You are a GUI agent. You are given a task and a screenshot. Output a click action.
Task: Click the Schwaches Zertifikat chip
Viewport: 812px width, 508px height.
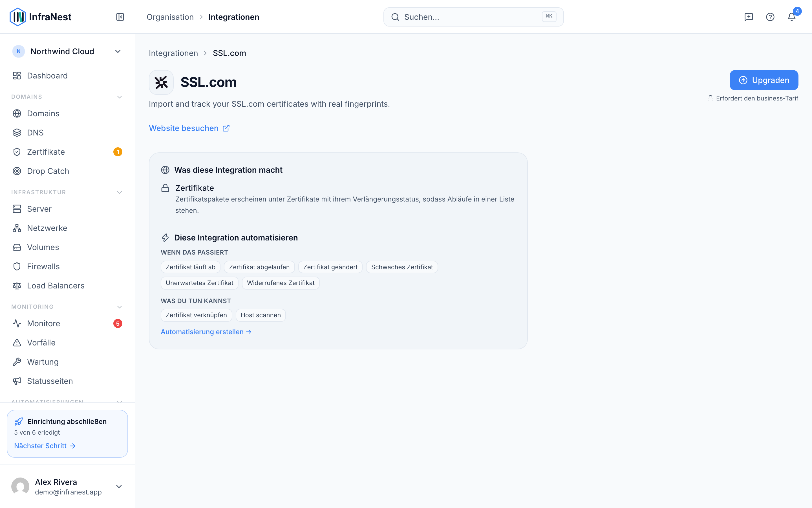(402, 267)
